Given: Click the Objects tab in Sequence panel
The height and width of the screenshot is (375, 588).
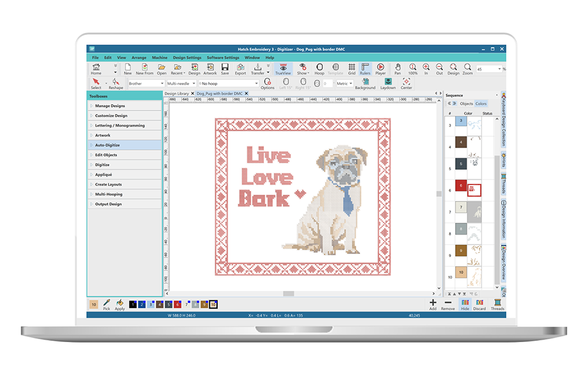Looking at the screenshot, I should click(466, 103).
